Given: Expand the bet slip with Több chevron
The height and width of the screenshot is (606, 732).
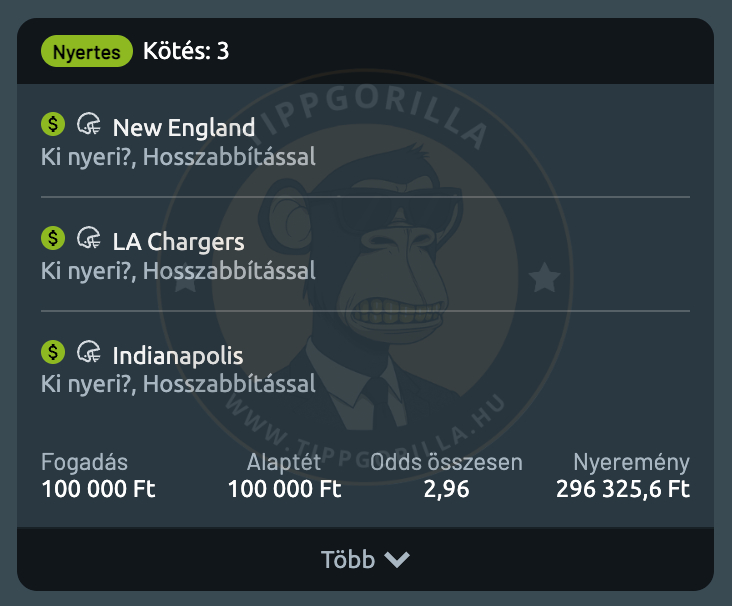Looking at the screenshot, I should (397, 560).
